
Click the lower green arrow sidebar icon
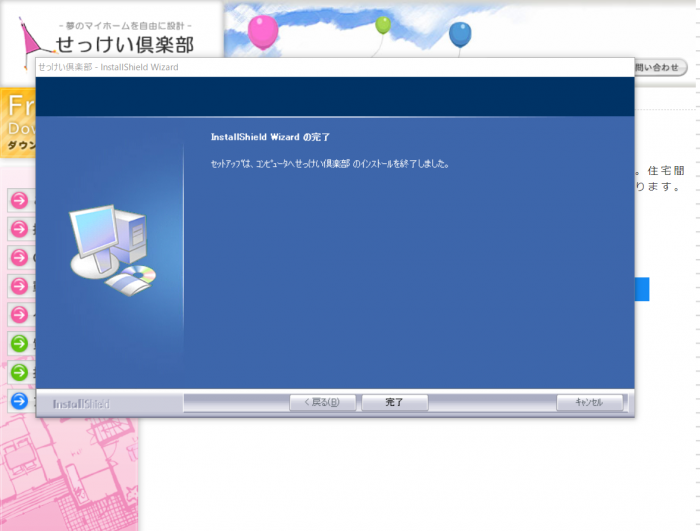(19, 372)
